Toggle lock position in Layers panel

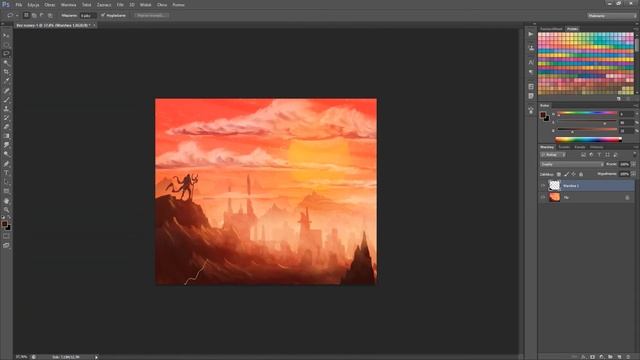point(573,174)
